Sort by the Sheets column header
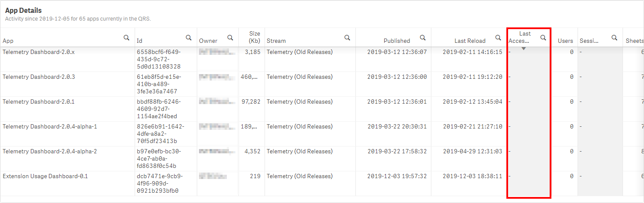This screenshot has height=203, width=644. coord(635,41)
